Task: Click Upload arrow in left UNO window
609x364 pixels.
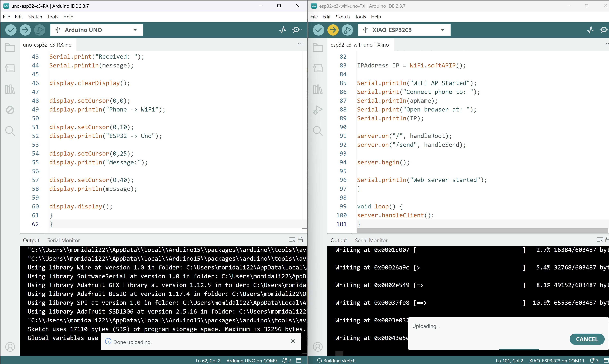Action: [25, 30]
